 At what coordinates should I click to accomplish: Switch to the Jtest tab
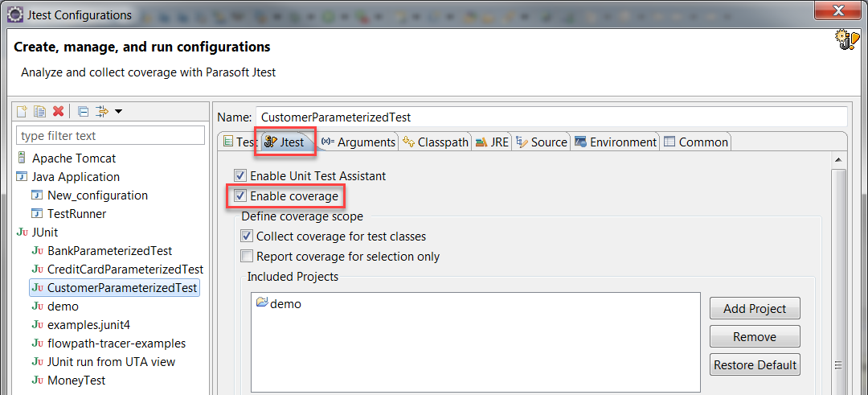pyautogui.click(x=285, y=142)
